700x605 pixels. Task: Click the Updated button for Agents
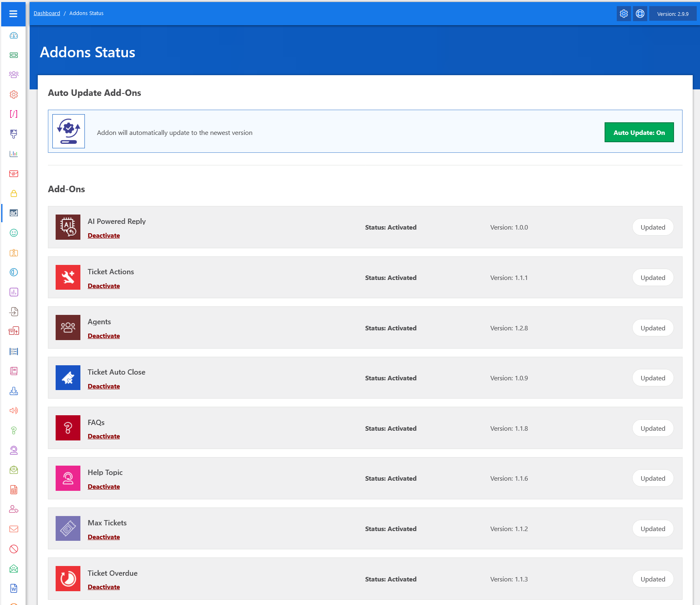click(652, 328)
